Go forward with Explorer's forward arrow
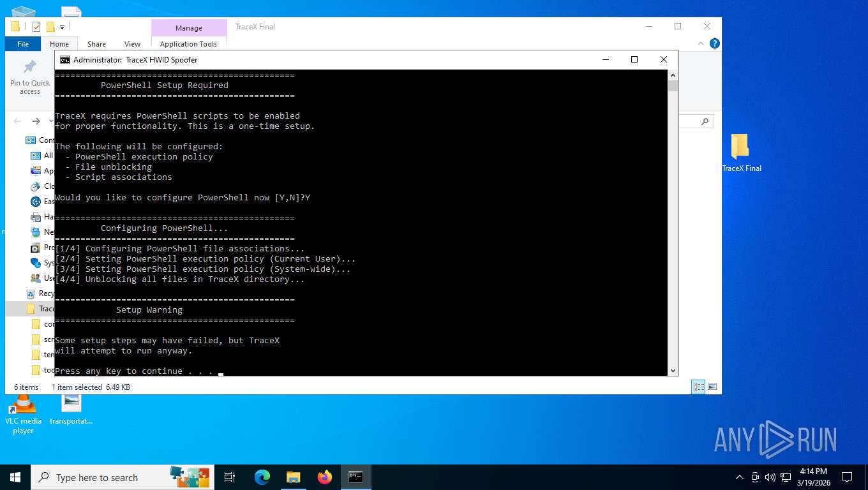The height and width of the screenshot is (490, 868). 36,121
